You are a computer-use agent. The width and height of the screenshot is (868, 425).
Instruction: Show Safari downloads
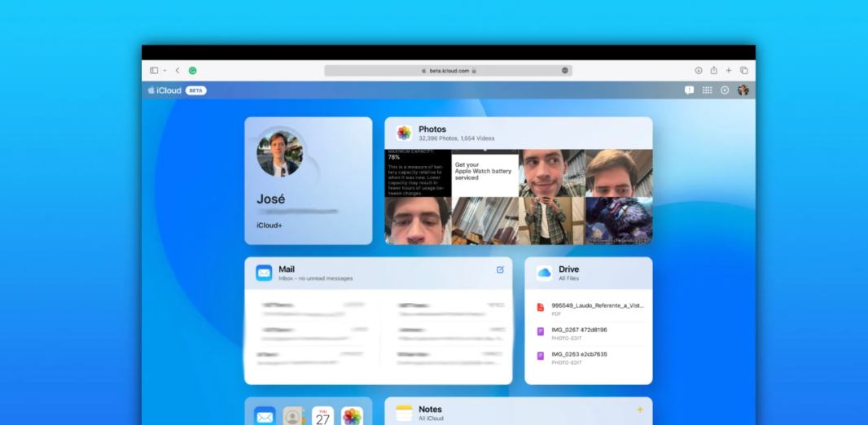coord(699,70)
